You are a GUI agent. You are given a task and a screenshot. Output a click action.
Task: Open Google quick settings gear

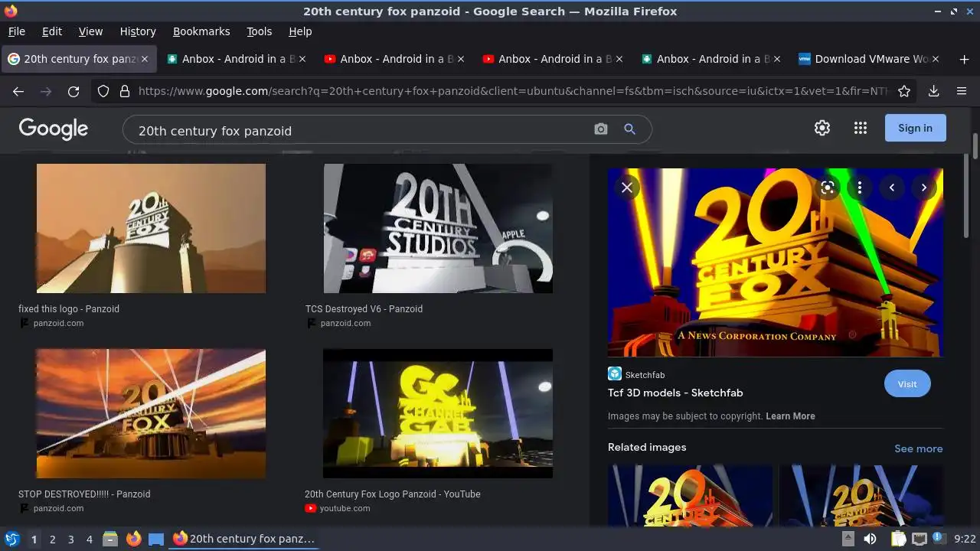822,128
